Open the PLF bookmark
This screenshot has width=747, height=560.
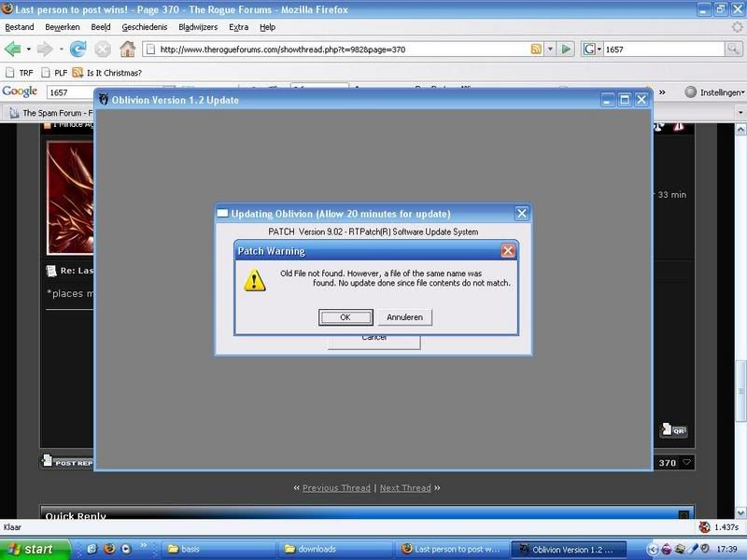point(54,73)
